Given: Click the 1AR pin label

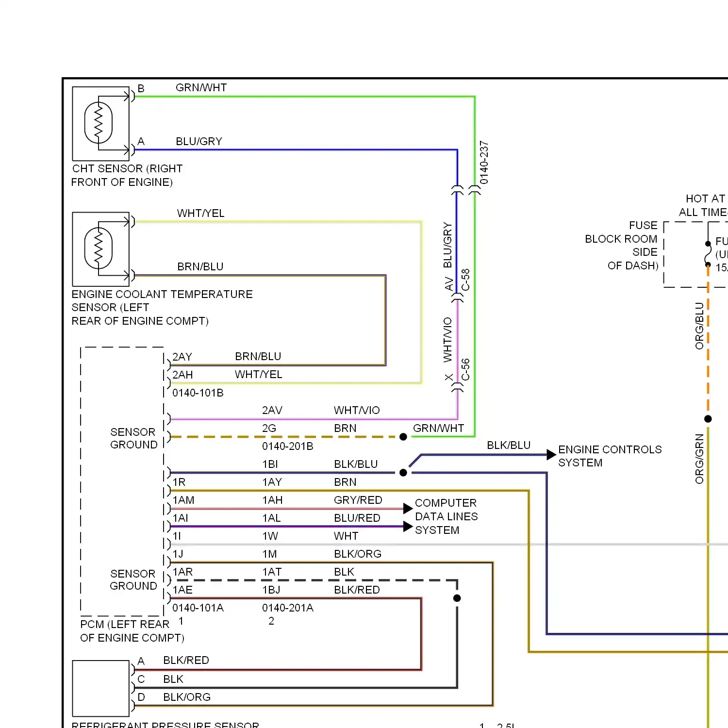Looking at the screenshot, I should tap(183, 572).
